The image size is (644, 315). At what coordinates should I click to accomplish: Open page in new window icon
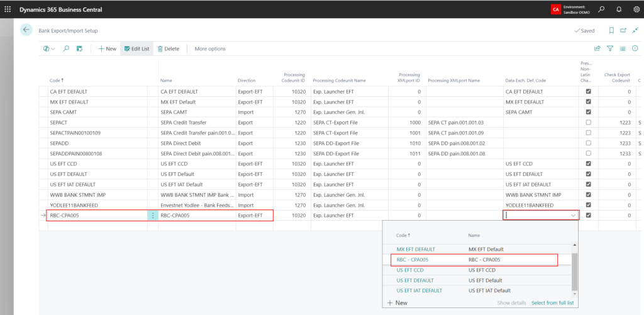coord(623,30)
